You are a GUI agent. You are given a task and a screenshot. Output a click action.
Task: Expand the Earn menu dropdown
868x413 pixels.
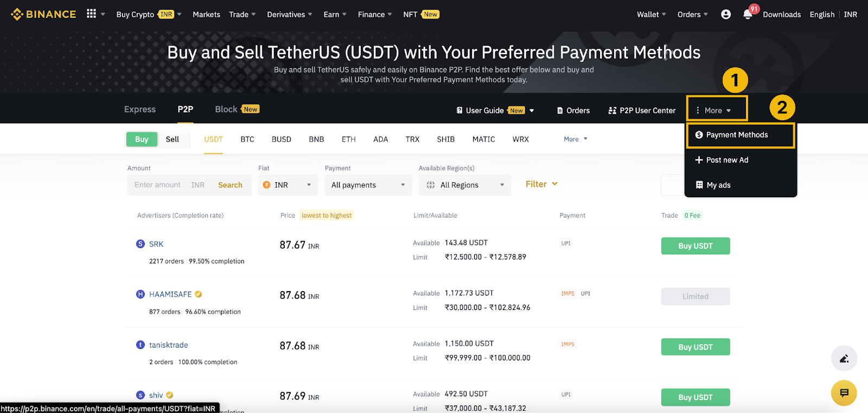[335, 15]
